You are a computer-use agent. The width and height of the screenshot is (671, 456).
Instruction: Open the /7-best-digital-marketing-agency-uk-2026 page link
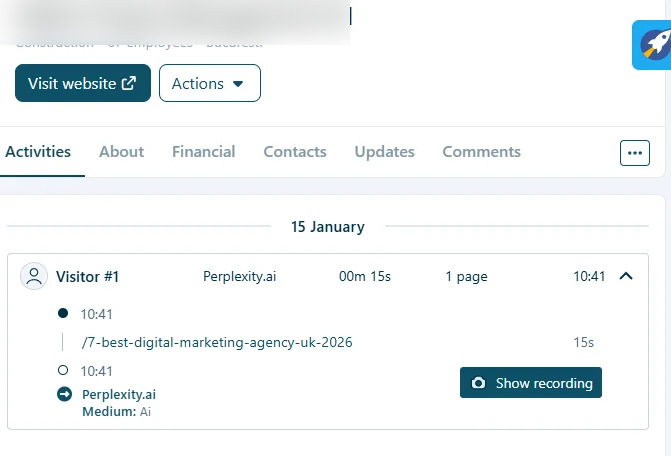click(217, 342)
